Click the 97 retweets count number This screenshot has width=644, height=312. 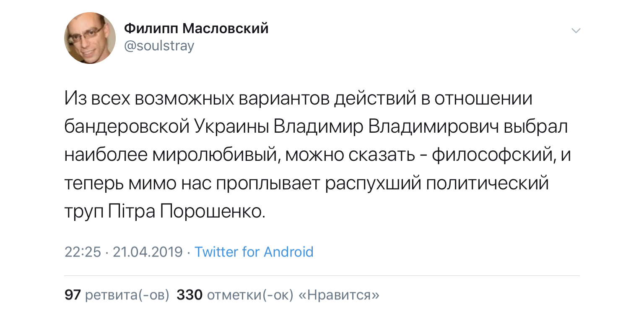coord(73,295)
